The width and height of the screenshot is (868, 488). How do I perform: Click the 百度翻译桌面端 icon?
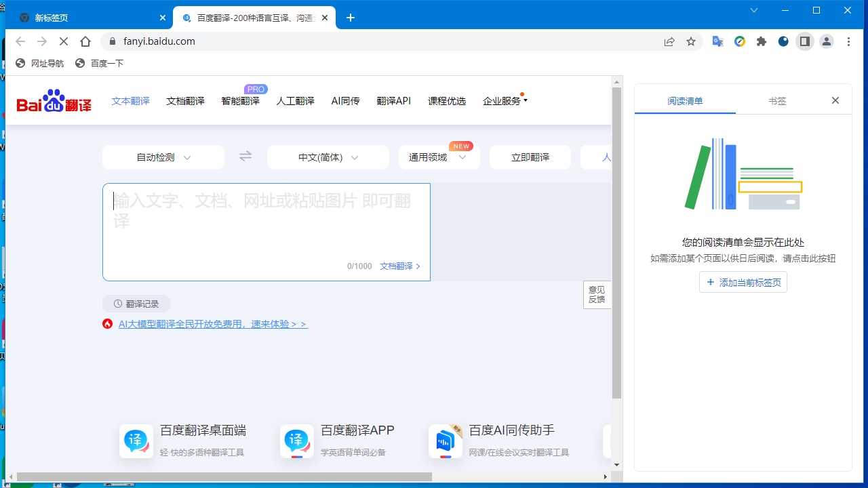(x=136, y=441)
